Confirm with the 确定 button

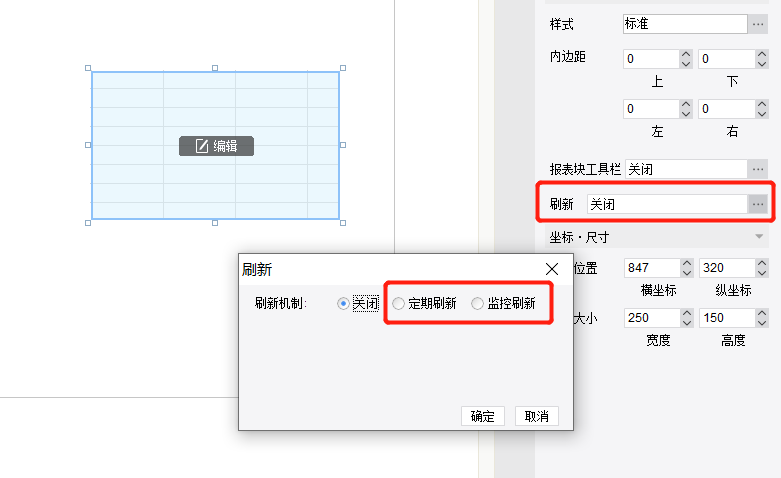483,416
